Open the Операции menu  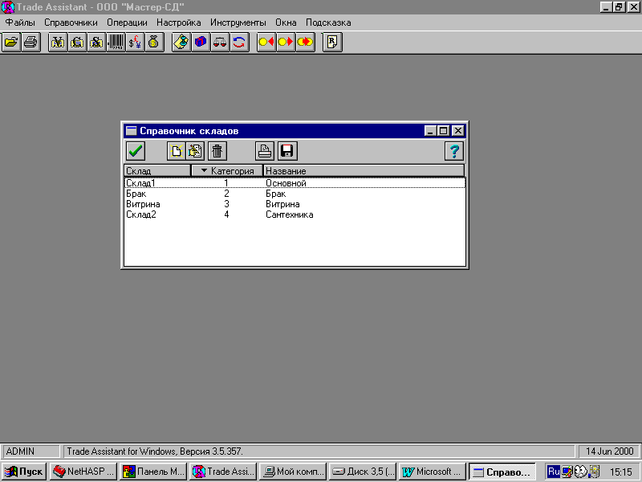(127, 23)
